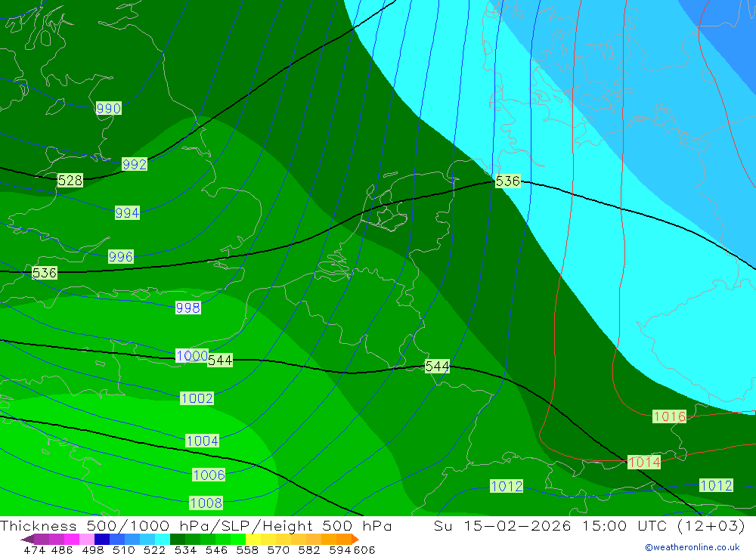The height and width of the screenshot is (554, 756).
Task: Click the legend value 546
Action: coord(216,549)
